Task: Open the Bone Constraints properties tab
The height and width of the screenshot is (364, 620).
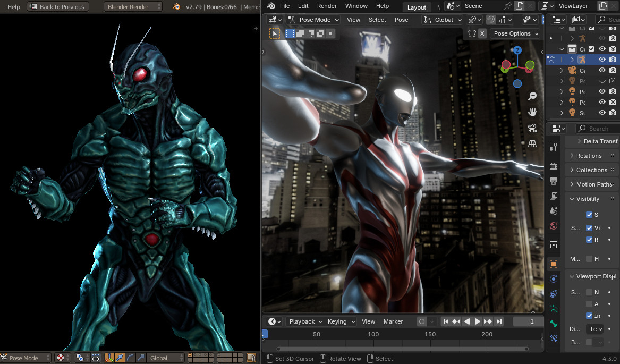Action: coord(554,338)
